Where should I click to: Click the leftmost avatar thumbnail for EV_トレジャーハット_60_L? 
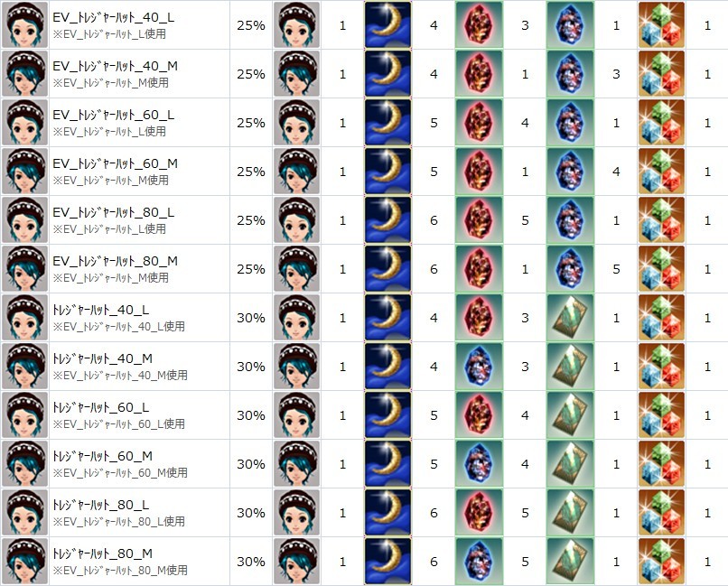[x=25, y=123]
